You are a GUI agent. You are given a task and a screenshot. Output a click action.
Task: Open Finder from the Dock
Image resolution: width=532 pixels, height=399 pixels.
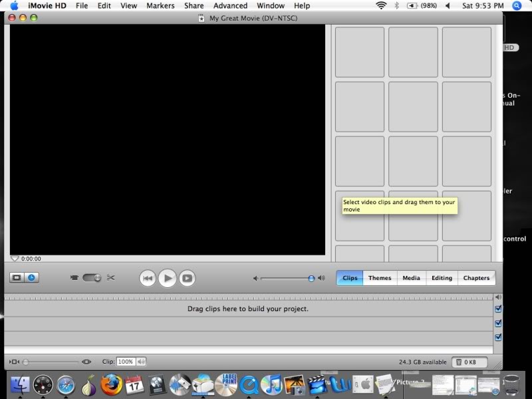[x=20, y=386]
